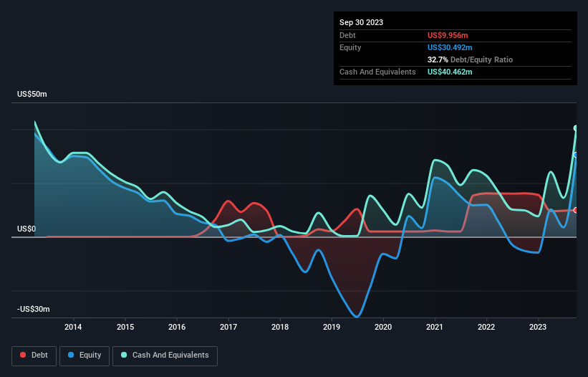
Task: Click the 2023 x-axis label
Action: pos(538,327)
